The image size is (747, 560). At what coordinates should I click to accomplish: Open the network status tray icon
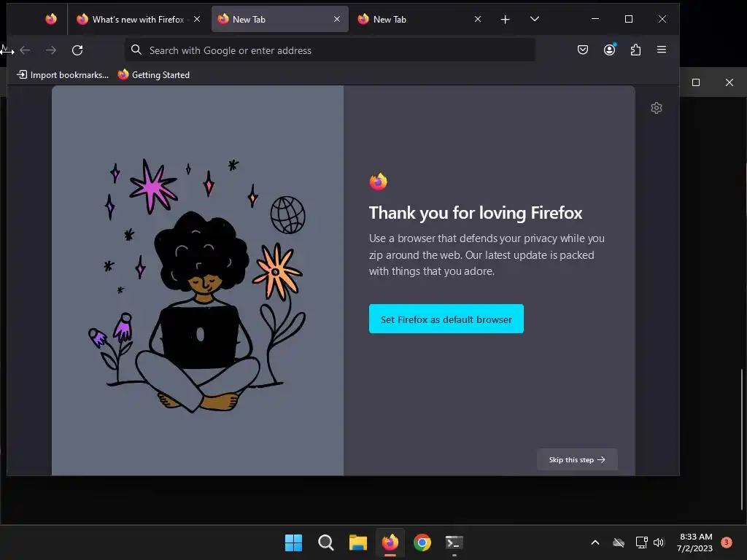(x=641, y=542)
